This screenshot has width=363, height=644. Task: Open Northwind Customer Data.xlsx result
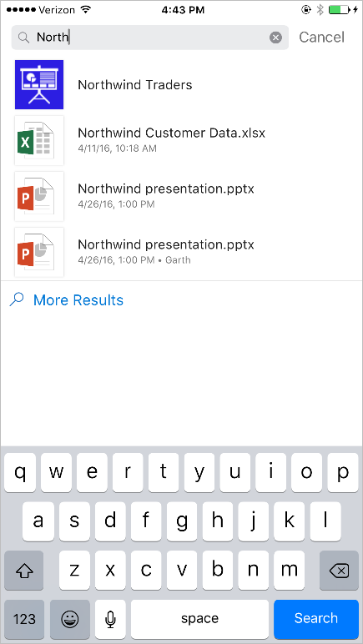pos(182,140)
